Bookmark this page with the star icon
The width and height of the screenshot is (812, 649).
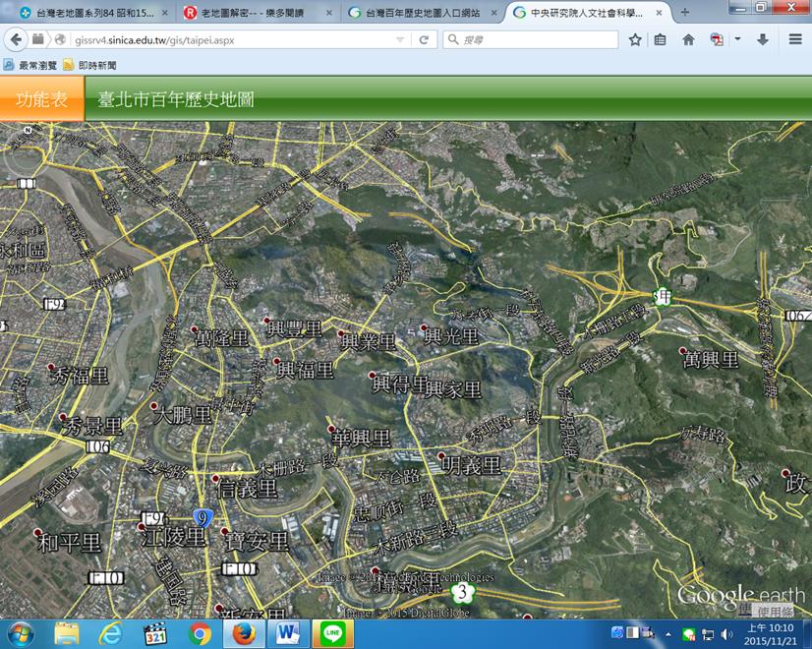[635, 40]
